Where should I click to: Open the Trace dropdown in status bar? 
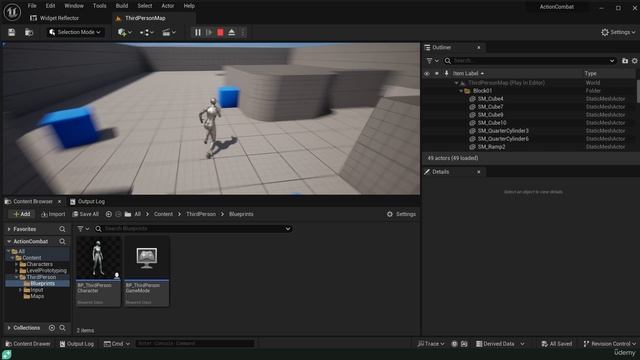coord(431,344)
